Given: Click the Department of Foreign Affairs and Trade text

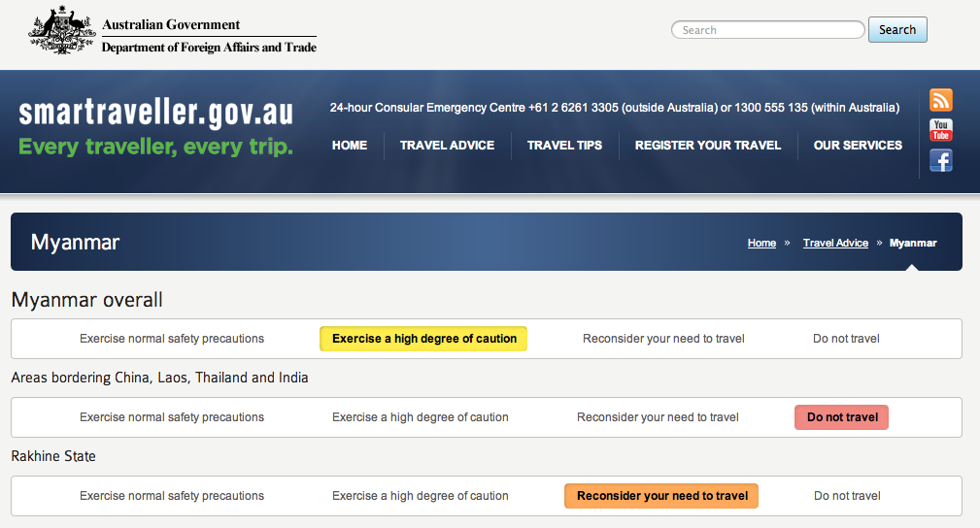Looking at the screenshot, I should click(209, 48).
